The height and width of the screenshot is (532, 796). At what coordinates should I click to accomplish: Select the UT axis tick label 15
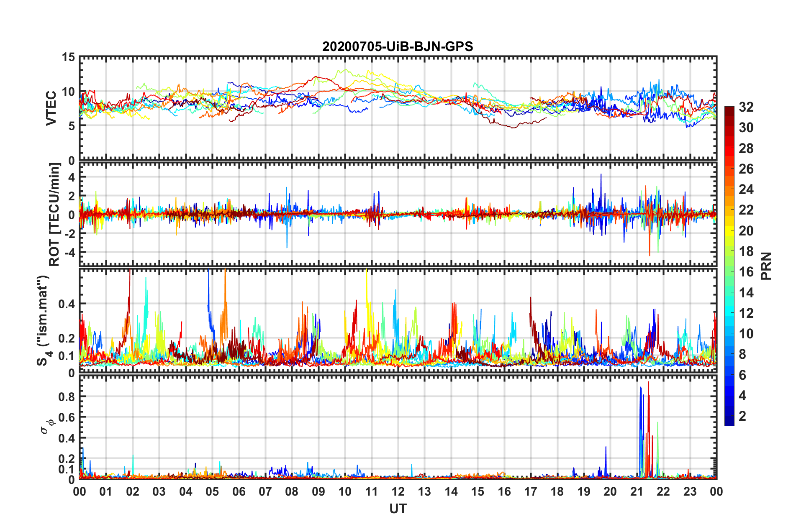[478, 491]
